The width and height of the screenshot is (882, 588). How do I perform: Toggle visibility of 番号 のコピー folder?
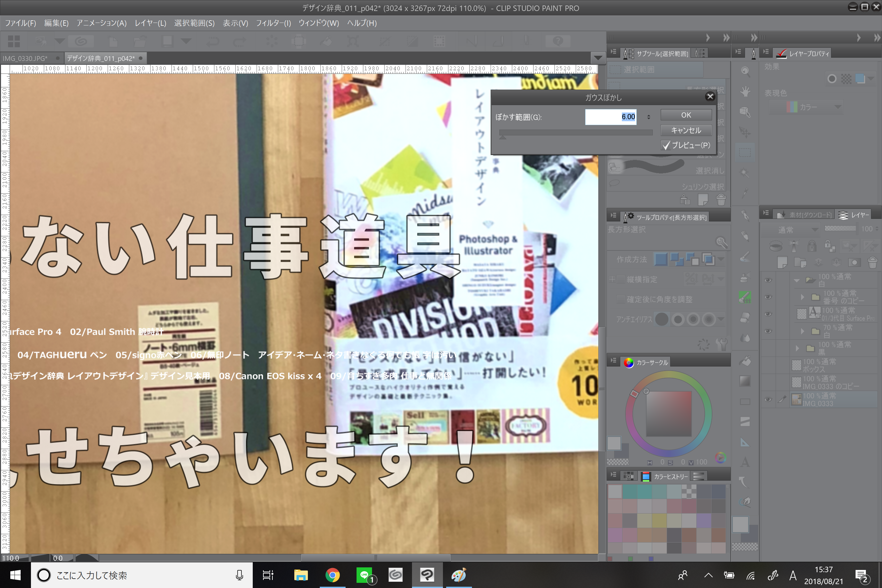coord(768,297)
